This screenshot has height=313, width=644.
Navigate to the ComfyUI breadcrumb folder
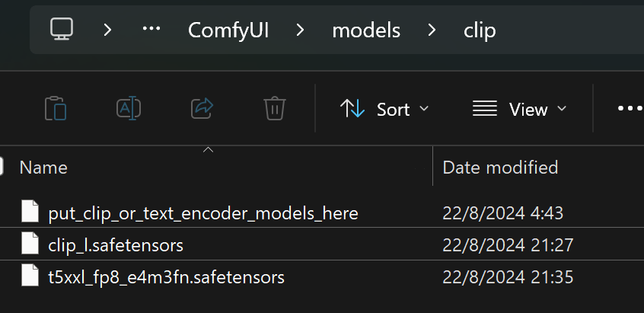click(228, 30)
